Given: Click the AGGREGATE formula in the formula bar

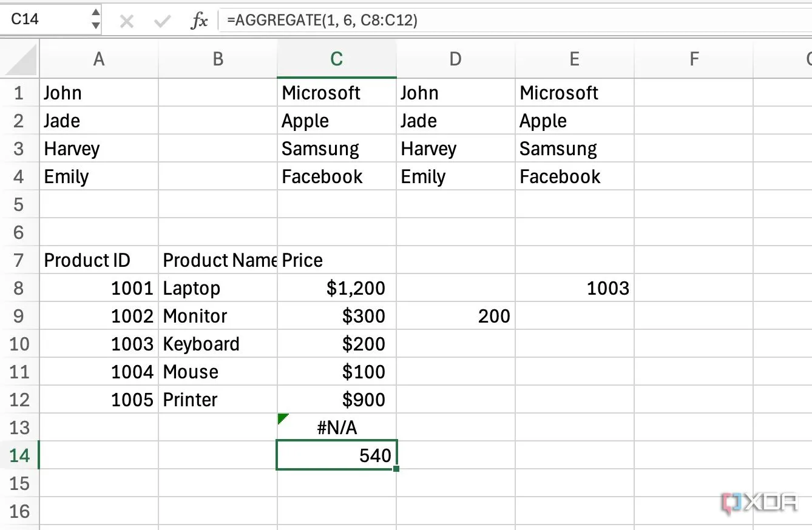Looking at the screenshot, I should coord(322,21).
